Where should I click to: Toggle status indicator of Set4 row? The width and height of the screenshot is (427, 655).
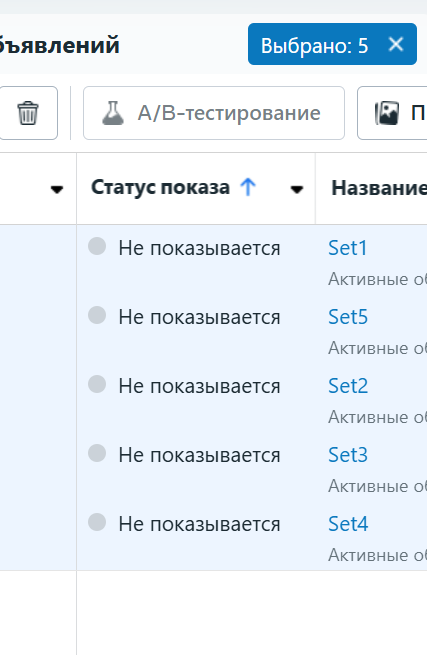tap(97, 522)
